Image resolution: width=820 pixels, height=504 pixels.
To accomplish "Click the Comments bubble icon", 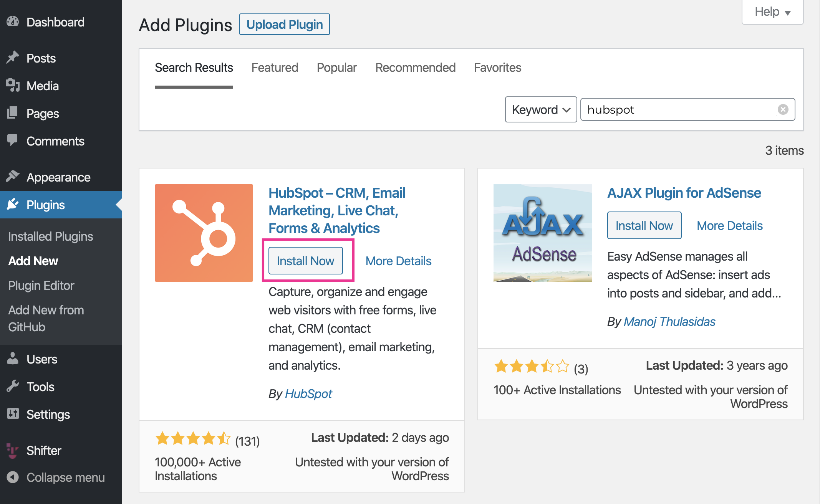I will point(13,140).
